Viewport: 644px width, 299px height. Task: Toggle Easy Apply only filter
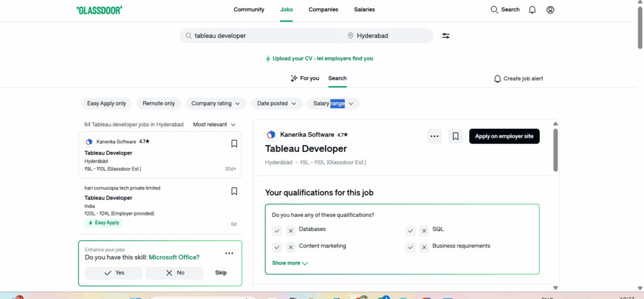106,104
